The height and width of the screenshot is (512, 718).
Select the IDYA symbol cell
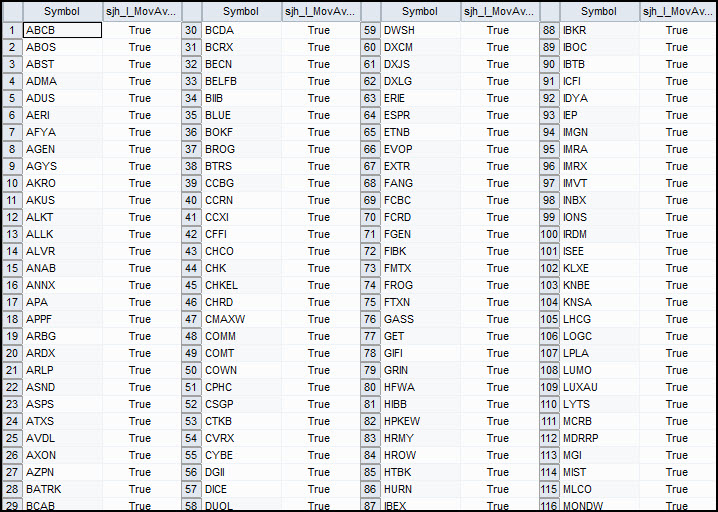[x=599, y=98]
